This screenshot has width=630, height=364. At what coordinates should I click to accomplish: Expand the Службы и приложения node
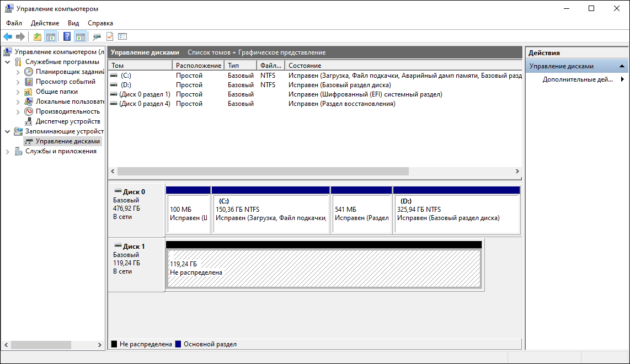tap(8, 152)
